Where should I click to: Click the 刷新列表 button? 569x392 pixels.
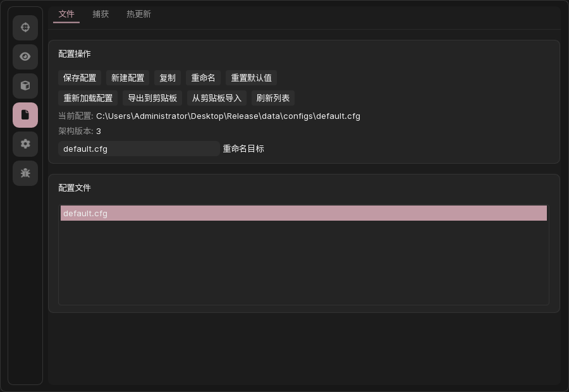coord(273,98)
